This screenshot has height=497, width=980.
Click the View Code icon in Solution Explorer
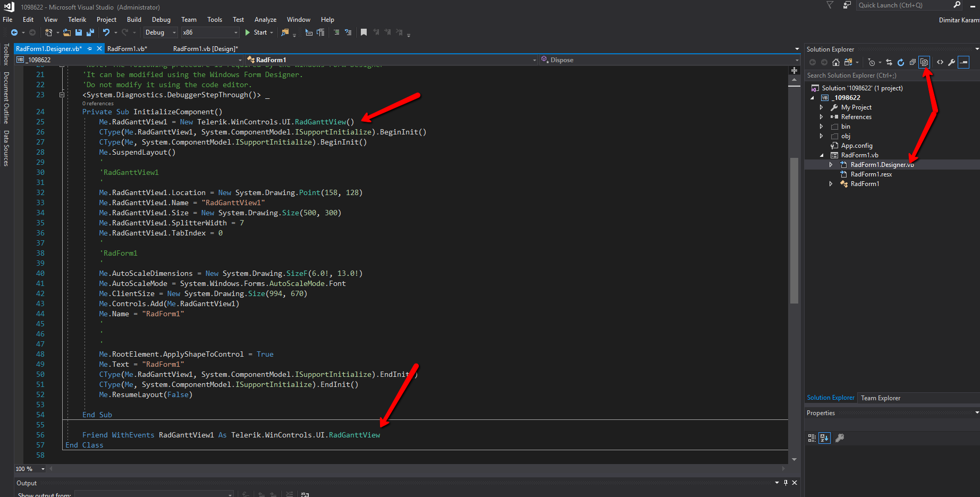point(940,62)
